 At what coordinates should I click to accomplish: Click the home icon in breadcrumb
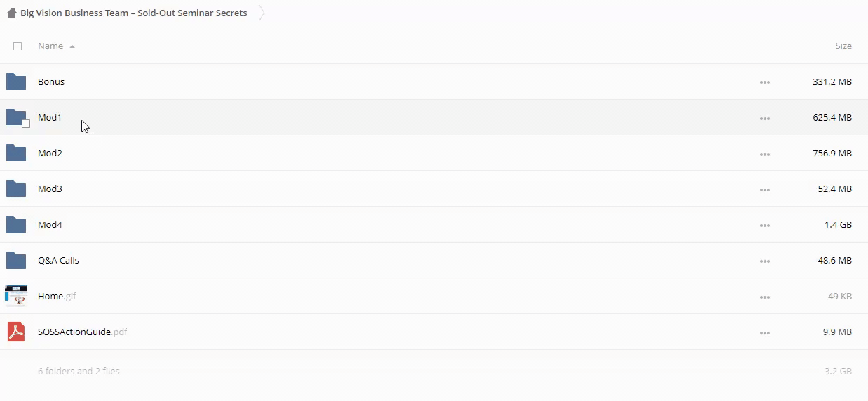pos(11,13)
